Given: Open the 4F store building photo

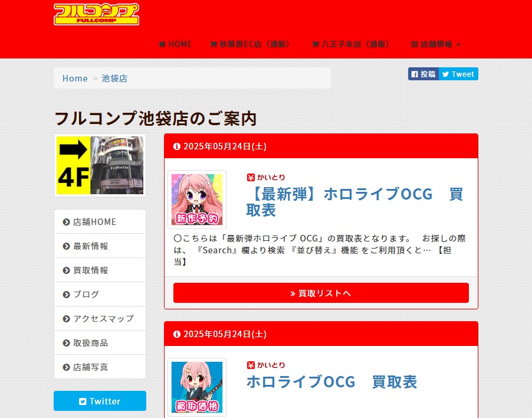Looking at the screenshot, I should (x=100, y=165).
